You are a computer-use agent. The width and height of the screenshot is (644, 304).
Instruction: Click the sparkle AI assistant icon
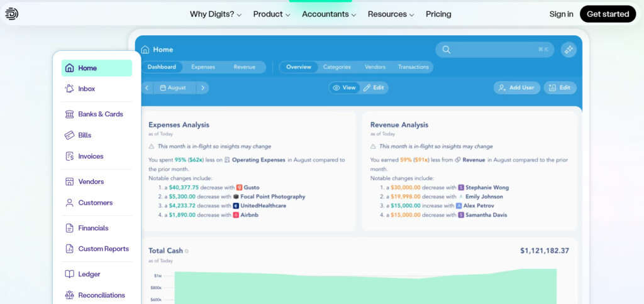pyautogui.click(x=569, y=50)
